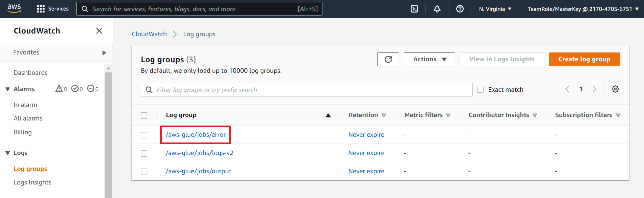Expand the Favorites section
The height and width of the screenshot is (198, 644).
[x=104, y=52]
